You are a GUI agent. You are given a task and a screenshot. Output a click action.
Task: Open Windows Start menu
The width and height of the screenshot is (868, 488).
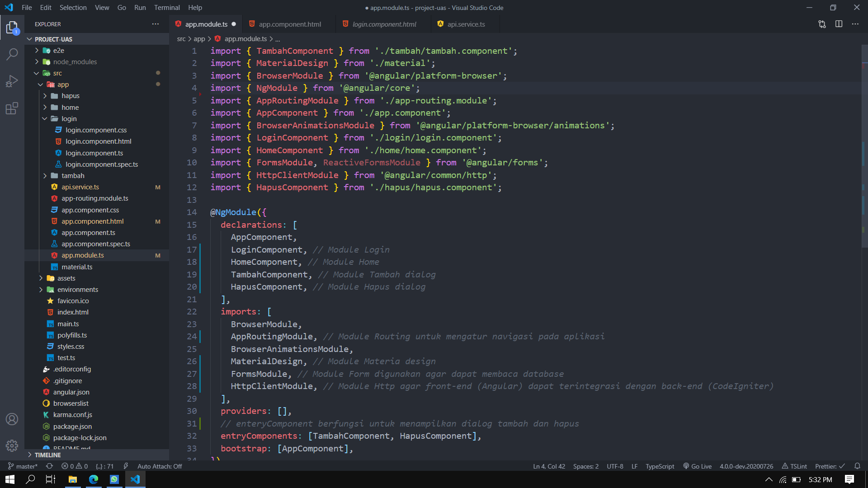coord(10,479)
